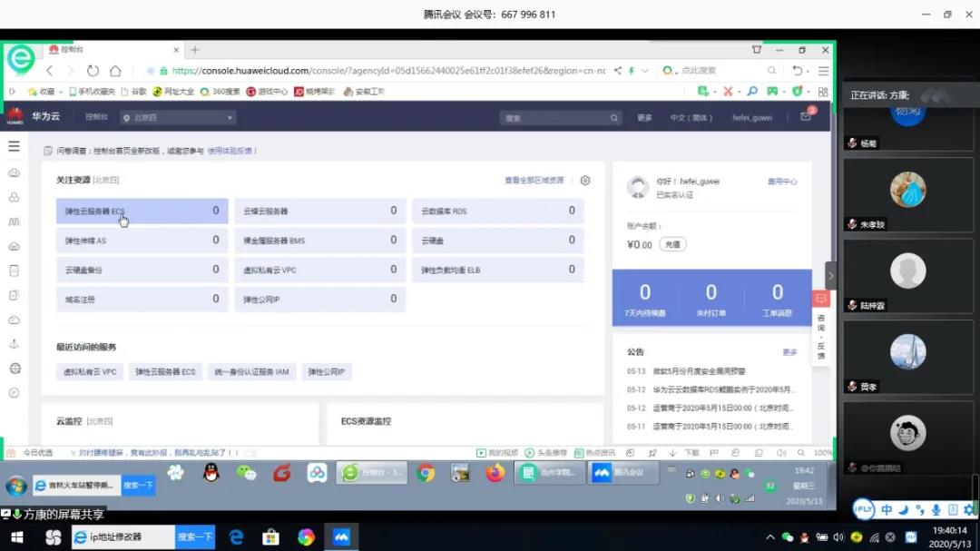Screen dimensions: 980x551
Task: Click 搜索一下 button on local taskbar
Action: [x=195, y=537]
